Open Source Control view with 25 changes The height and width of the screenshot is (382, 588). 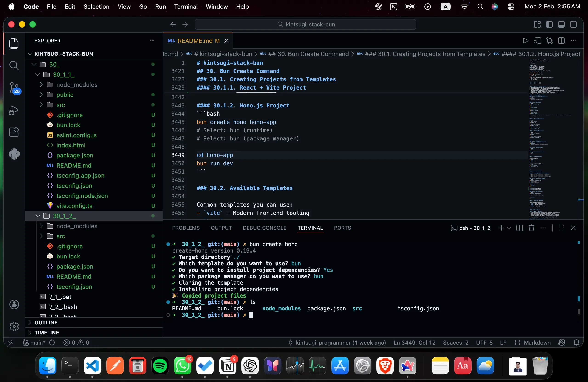14,88
